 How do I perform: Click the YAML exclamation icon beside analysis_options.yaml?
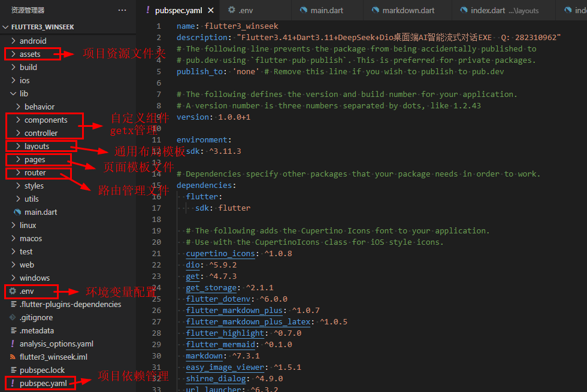click(x=13, y=344)
